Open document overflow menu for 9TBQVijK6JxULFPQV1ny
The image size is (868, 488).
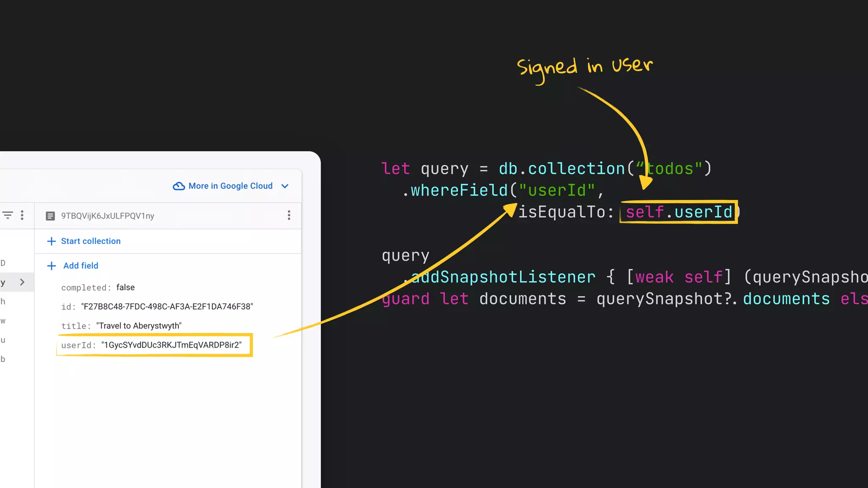[x=289, y=215]
